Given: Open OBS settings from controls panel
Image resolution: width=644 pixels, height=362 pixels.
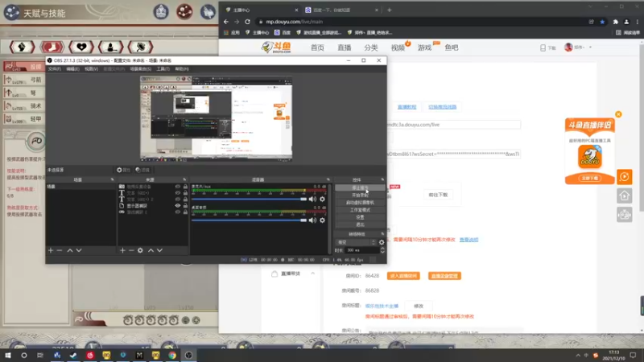Looking at the screenshot, I should click(x=360, y=217).
